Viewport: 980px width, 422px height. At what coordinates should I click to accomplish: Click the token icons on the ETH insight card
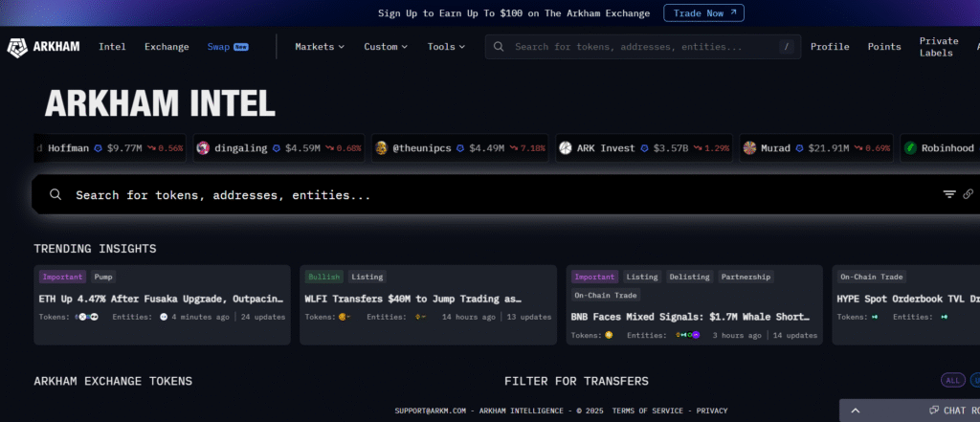87,317
